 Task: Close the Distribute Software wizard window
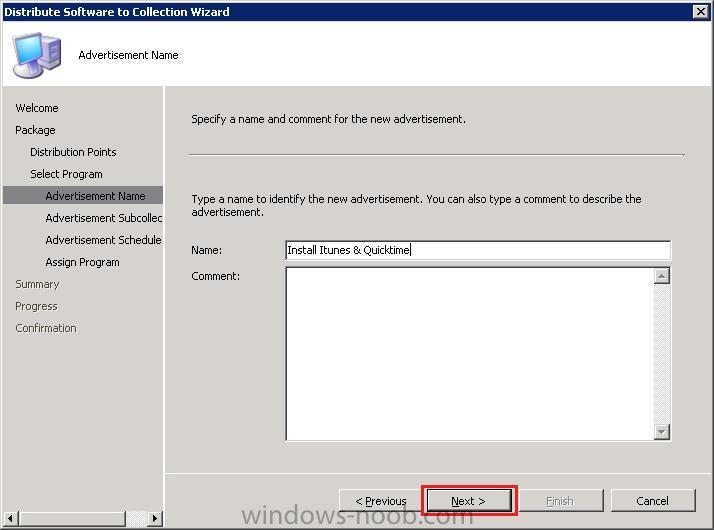(x=700, y=11)
